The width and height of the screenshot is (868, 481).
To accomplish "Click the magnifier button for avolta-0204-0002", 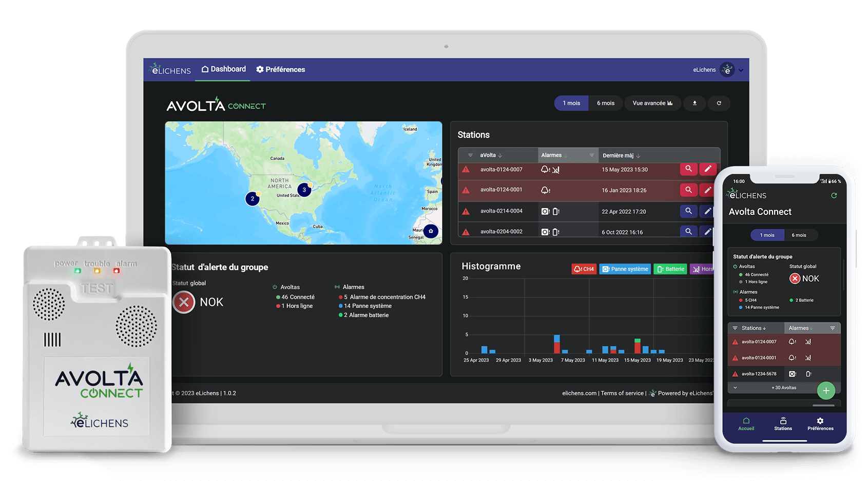I will click(x=688, y=231).
